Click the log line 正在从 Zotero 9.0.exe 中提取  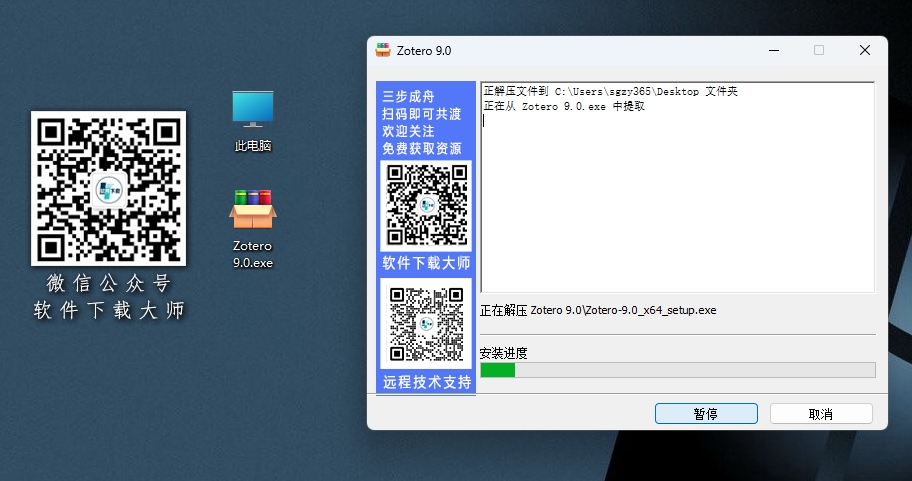pyautogui.click(x=564, y=106)
